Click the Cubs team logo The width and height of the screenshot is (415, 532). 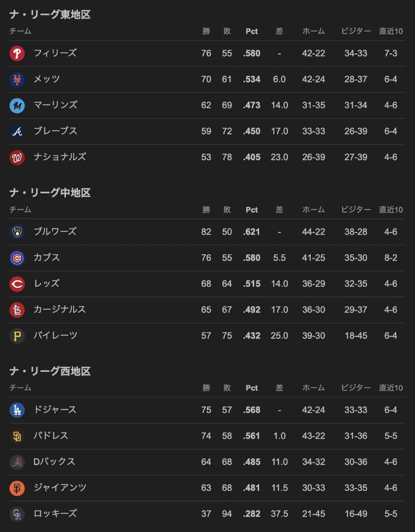coord(17,258)
